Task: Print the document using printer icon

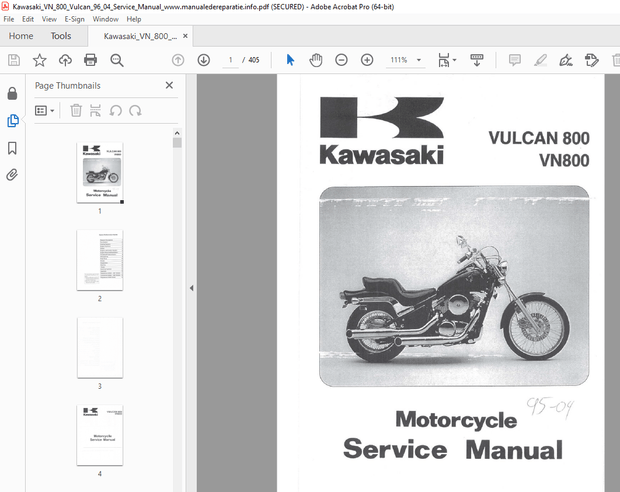Action: pos(91,60)
